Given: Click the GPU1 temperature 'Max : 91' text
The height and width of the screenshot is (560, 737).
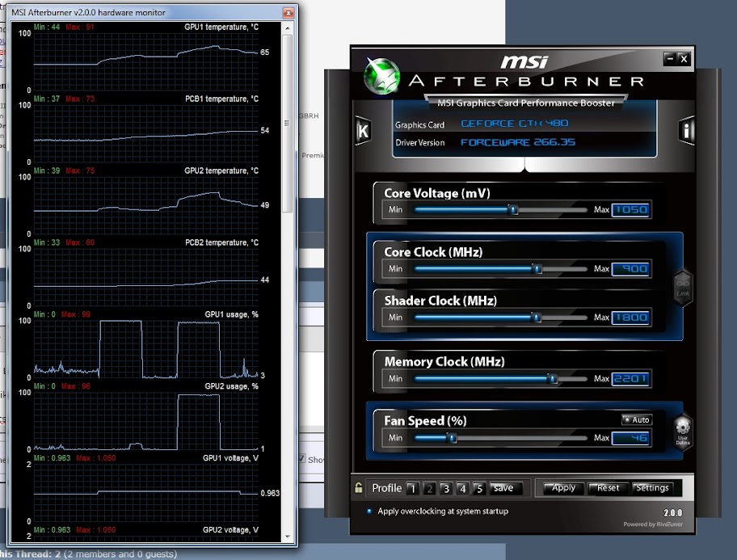Looking at the screenshot, I should 80,27.
